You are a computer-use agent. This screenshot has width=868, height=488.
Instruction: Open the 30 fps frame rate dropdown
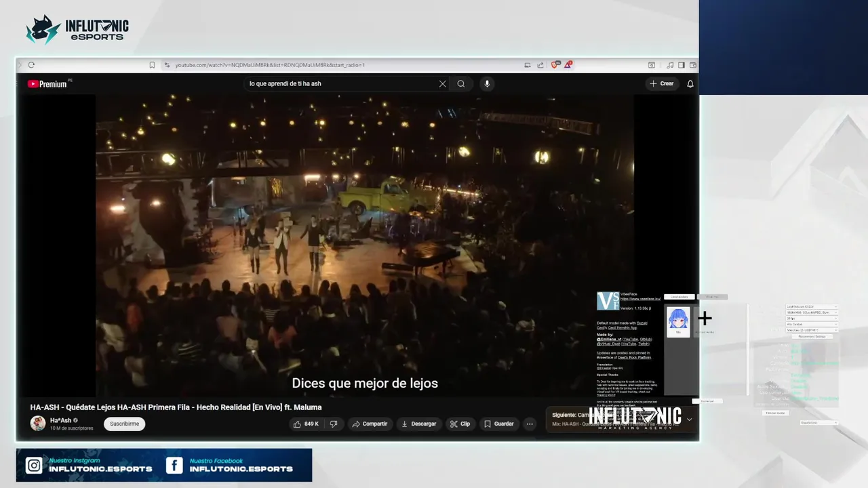click(x=812, y=318)
